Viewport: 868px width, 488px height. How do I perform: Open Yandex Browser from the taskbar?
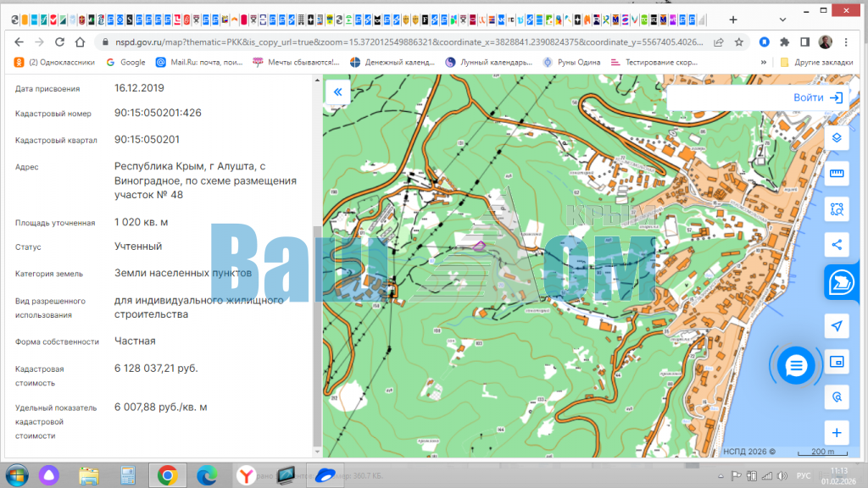(245, 475)
